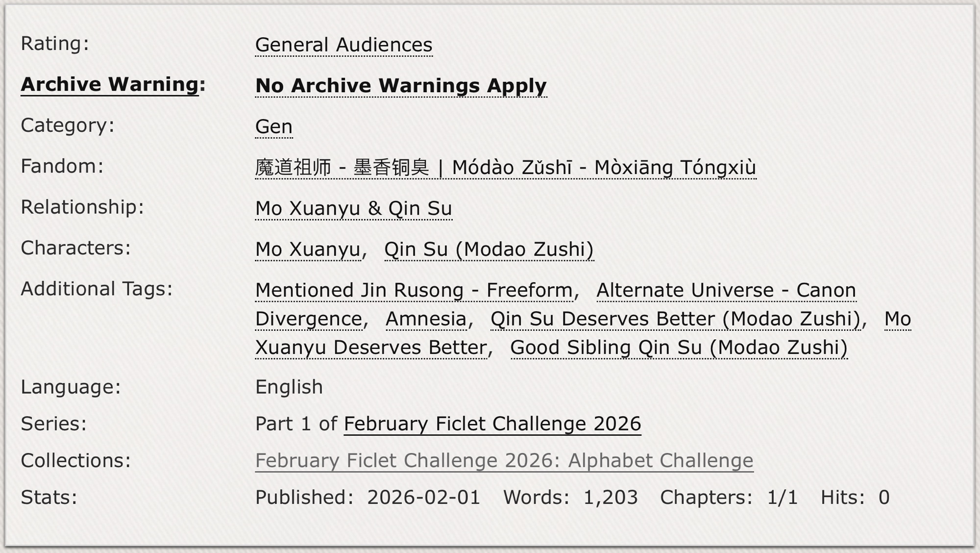Click the published date 2026-02-01
The height and width of the screenshot is (553, 980).
423,498
